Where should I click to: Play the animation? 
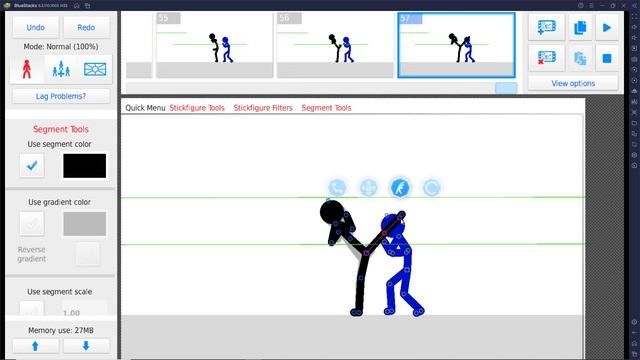[x=607, y=27]
